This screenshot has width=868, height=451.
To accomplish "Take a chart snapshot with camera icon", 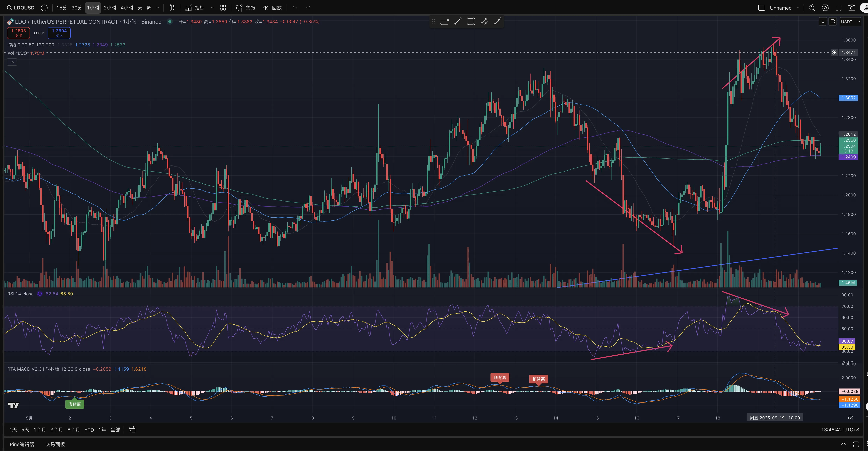I will 852,7.
